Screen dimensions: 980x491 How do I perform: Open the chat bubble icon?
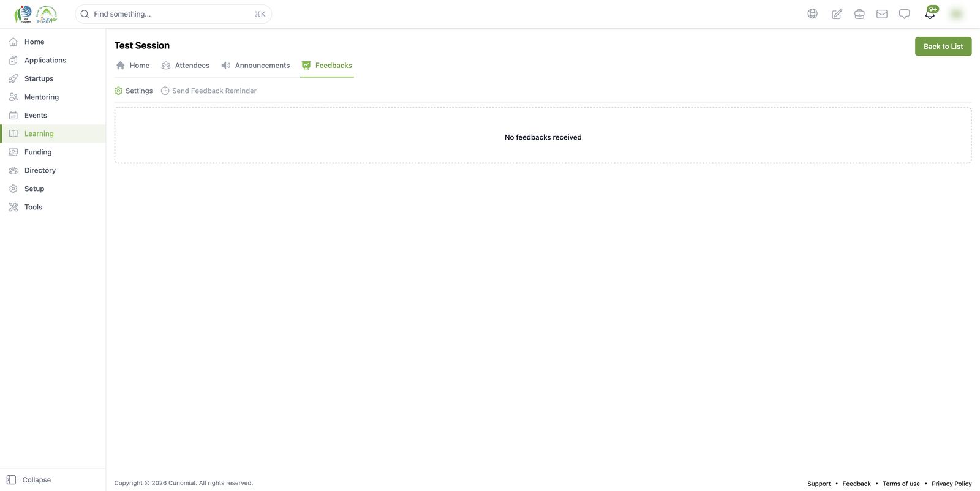click(904, 13)
